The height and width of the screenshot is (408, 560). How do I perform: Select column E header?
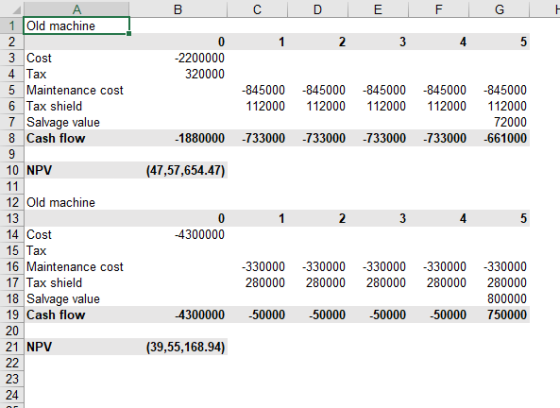[x=378, y=9]
